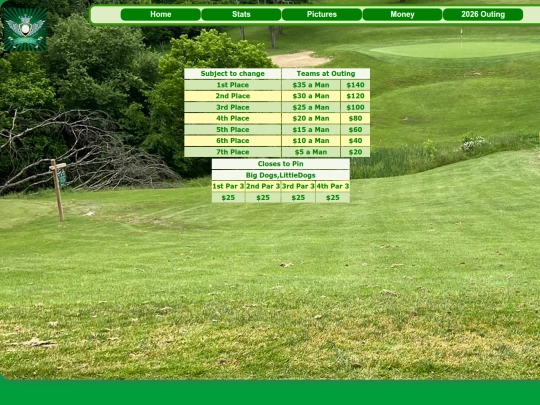This screenshot has height=405, width=540.
Task: Select the '5th Place' row label
Action: coord(233,130)
